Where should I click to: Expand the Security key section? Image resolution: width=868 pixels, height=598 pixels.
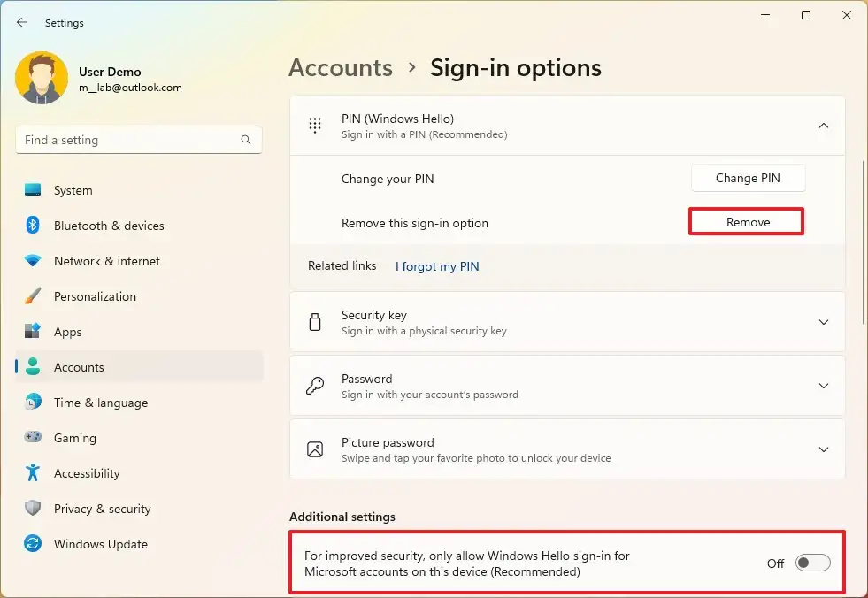(823, 322)
